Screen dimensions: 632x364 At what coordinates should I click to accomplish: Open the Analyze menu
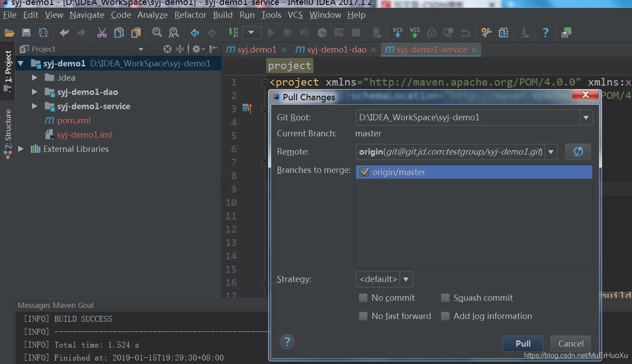point(153,15)
